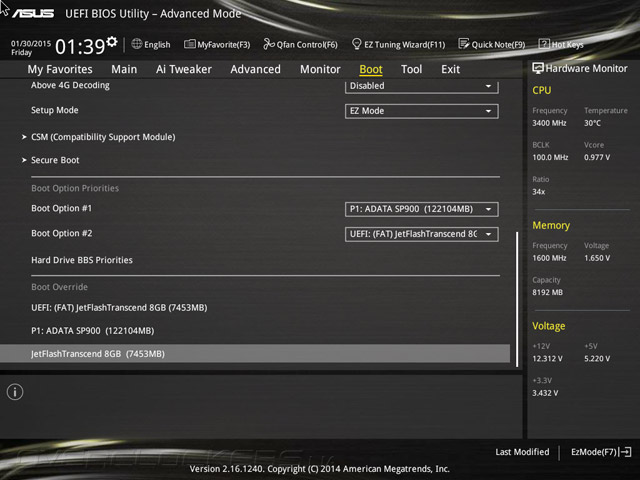This screenshot has height=480, width=640.
Task: Switch to the Ai Tweaker tab
Action: click(184, 69)
